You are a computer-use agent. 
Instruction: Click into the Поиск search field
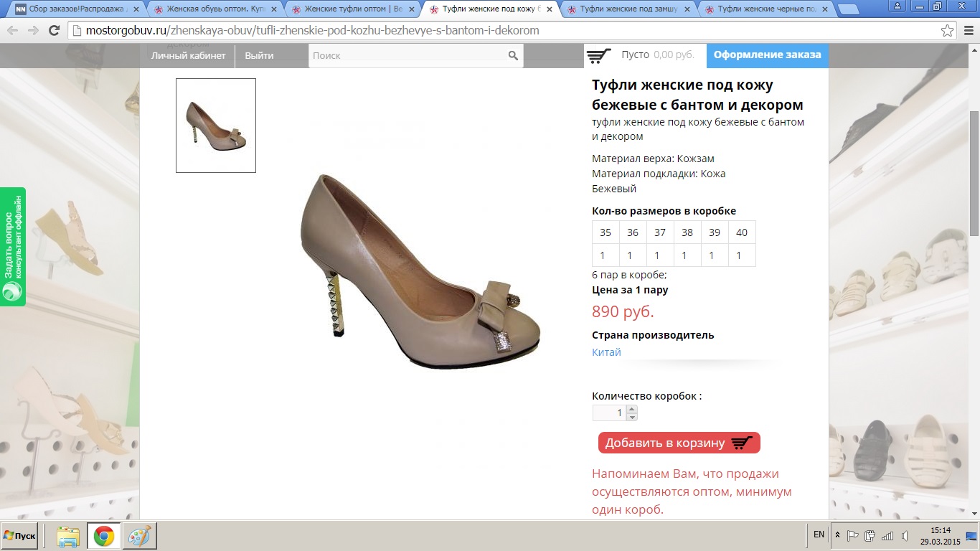[x=407, y=55]
